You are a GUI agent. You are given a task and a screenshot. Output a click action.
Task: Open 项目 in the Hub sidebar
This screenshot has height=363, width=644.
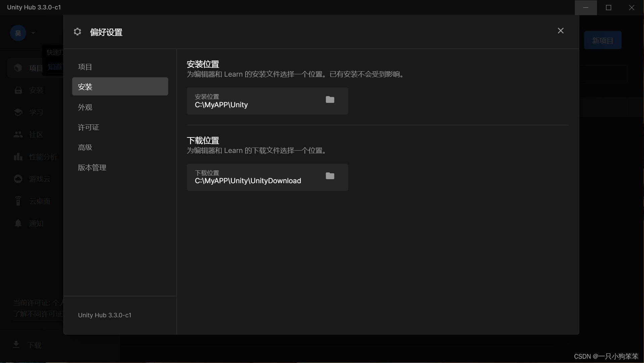[36, 68]
